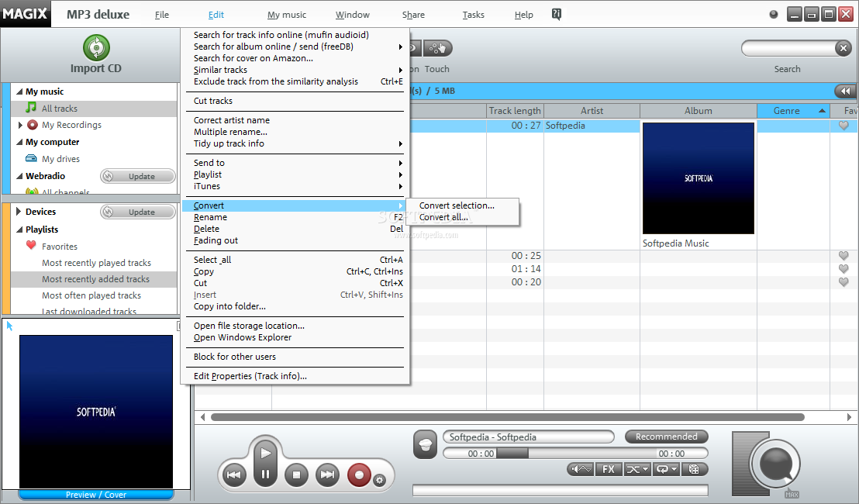The height and width of the screenshot is (504, 859).
Task: Select Edit Properties (Track info)...
Action: 250,376
